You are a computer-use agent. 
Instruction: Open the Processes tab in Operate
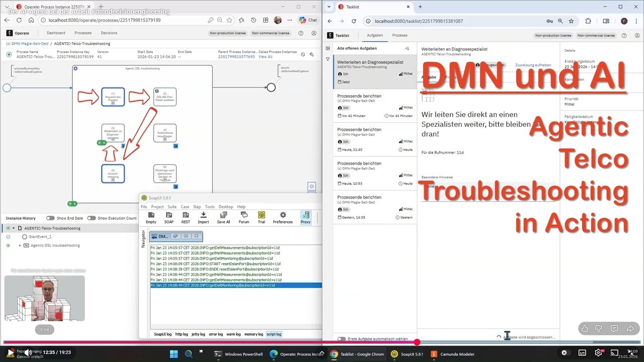(83, 33)
